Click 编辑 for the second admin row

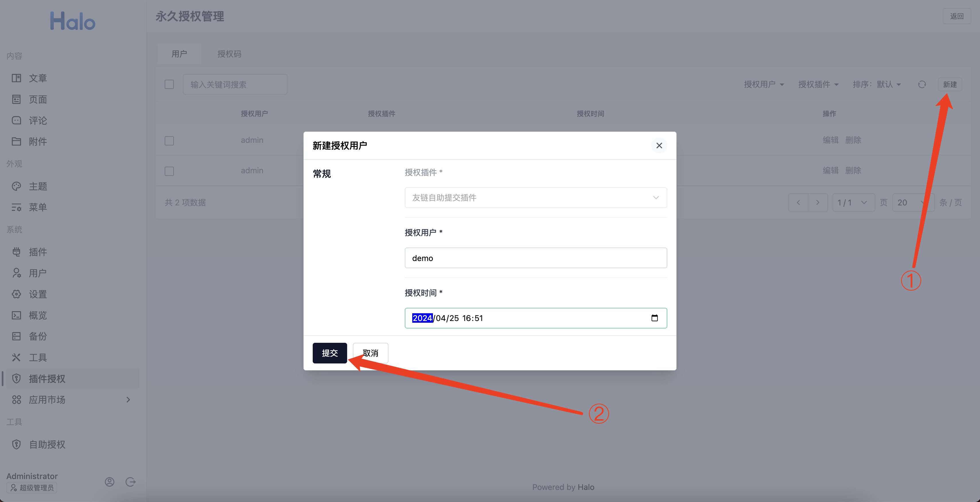[831, 170]
